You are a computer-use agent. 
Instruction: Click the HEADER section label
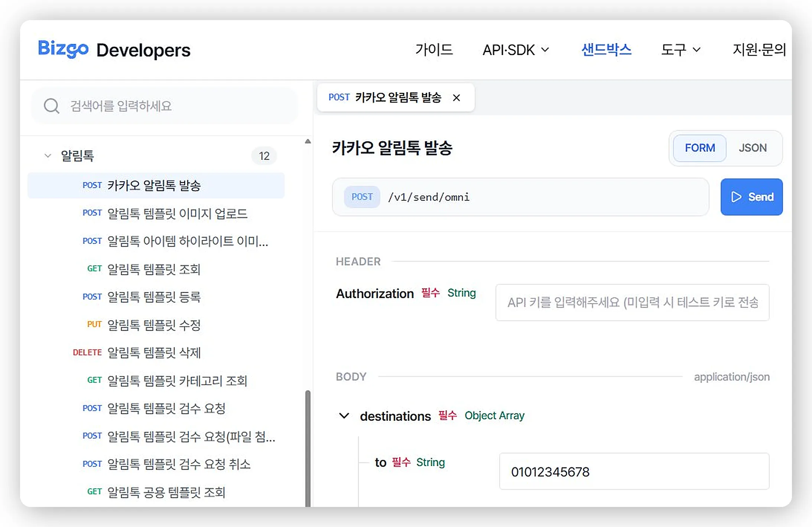[358, 262]
